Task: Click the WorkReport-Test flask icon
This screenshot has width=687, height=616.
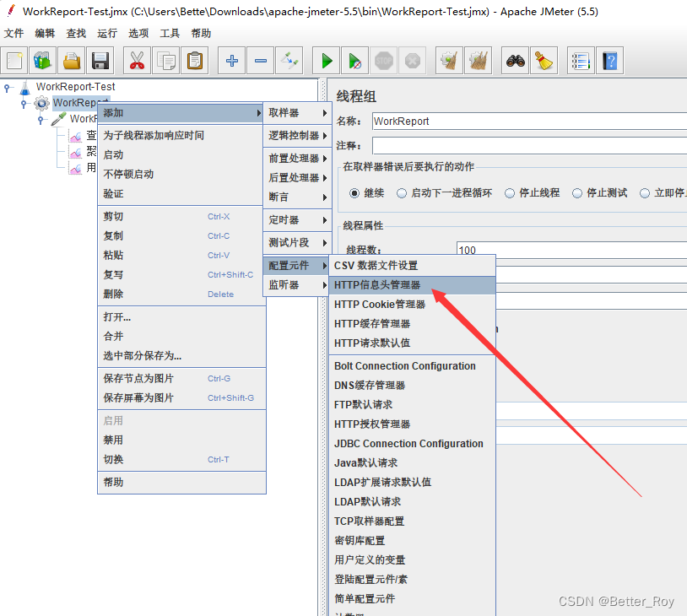Action: (25, 87)
